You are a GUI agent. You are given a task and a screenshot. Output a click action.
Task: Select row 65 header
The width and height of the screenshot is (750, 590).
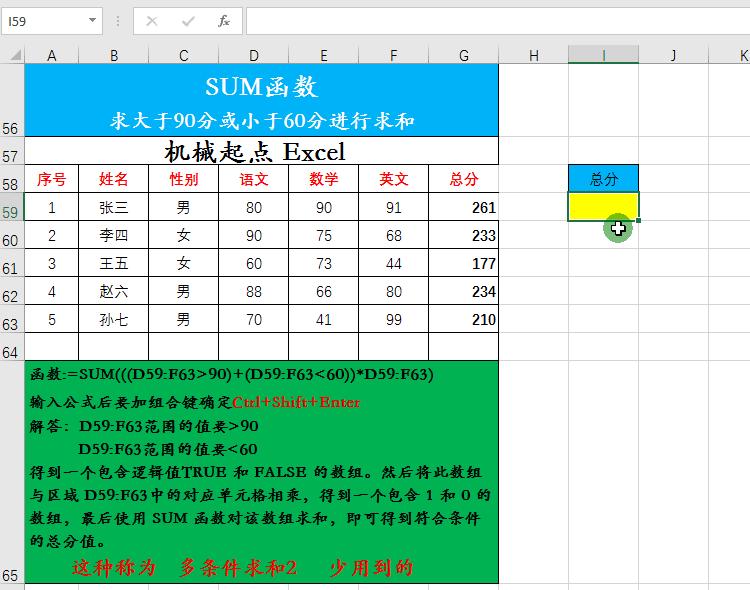click(x=12, y=472)
